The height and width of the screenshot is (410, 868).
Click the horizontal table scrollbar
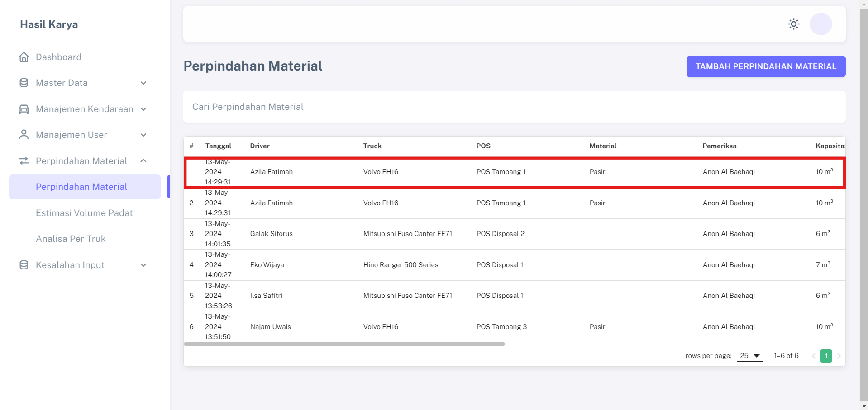click(x=344, y=344)
